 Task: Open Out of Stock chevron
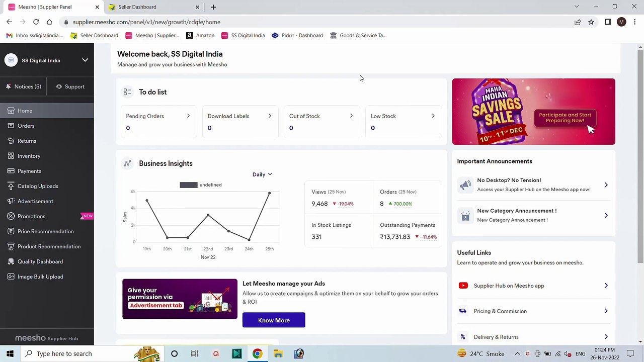tap(351, 116)
